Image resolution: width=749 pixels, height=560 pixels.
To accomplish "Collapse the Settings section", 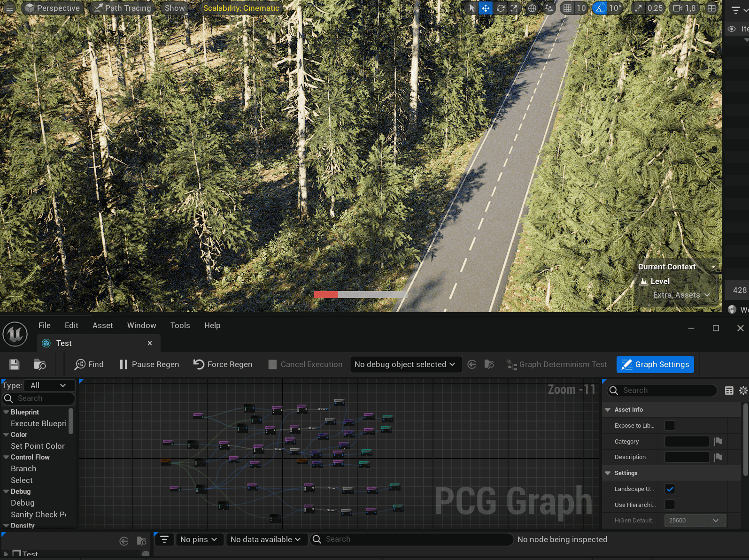I will [x=608, y=473].
